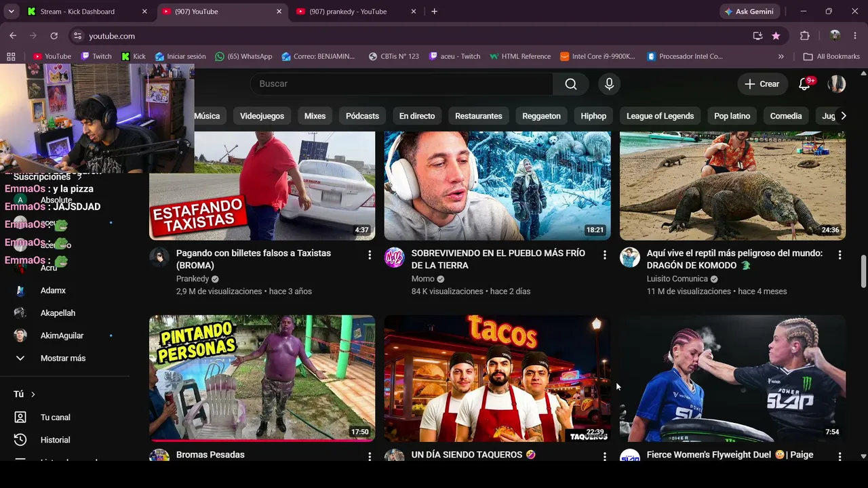Play the Komodo dragon thumbnail video

point(732,186)
